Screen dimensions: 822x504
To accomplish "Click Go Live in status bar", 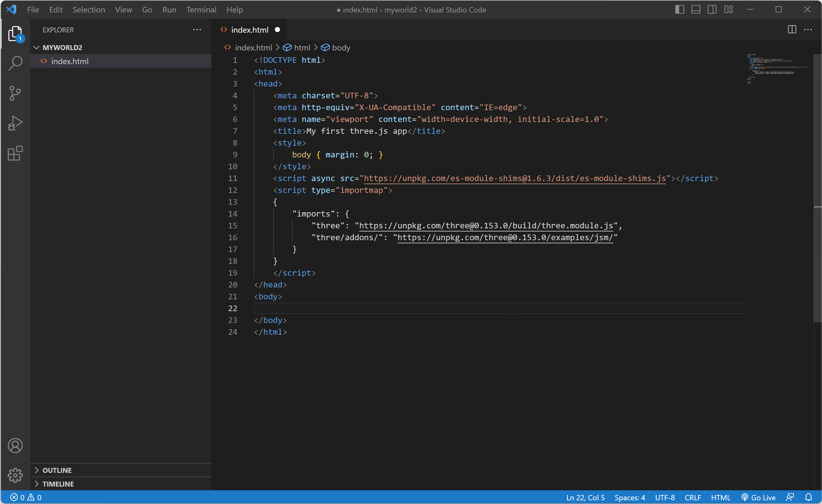I will click(x=758, y=497).
